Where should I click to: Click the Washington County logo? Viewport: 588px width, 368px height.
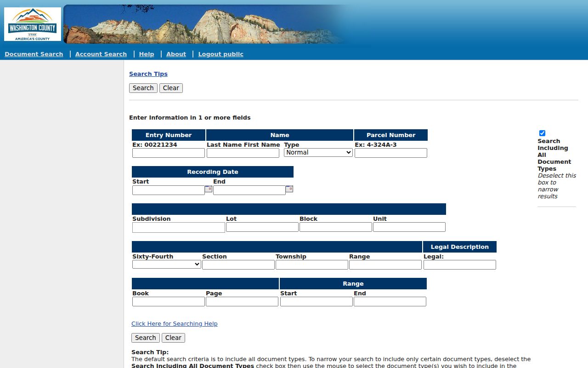click(33, 24)
